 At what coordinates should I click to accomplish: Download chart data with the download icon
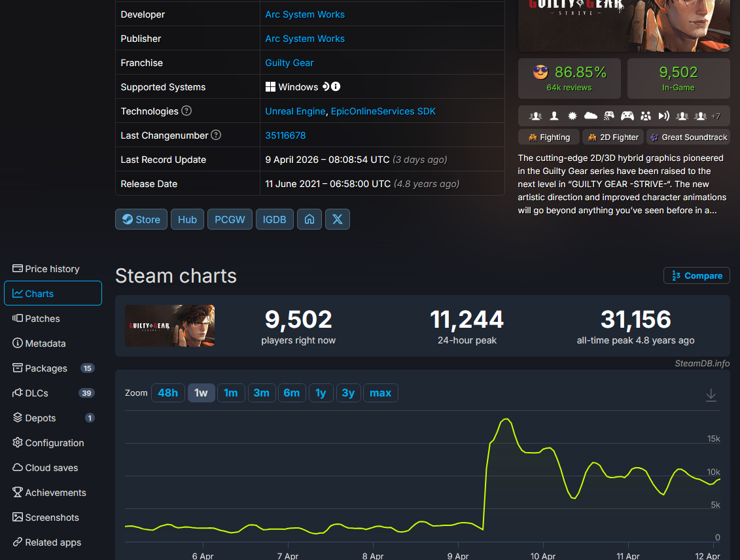(711, 395)
